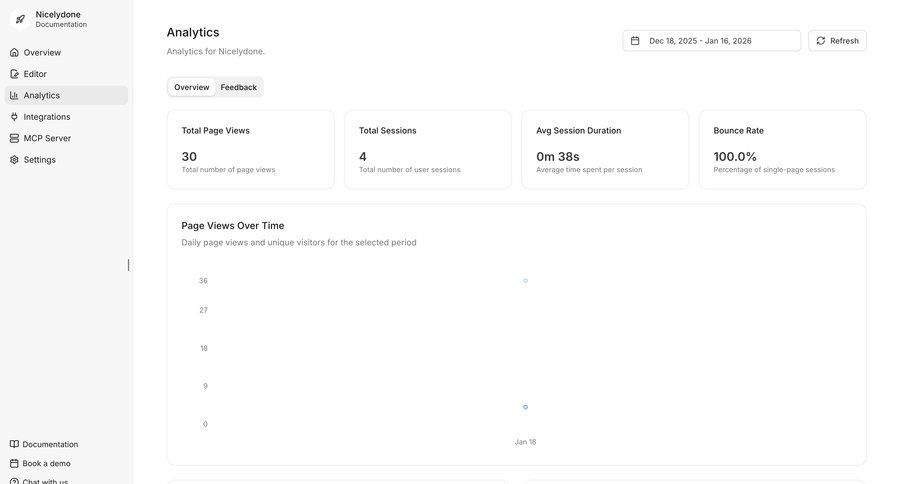Open the Book a demo link

click(46, 463)
